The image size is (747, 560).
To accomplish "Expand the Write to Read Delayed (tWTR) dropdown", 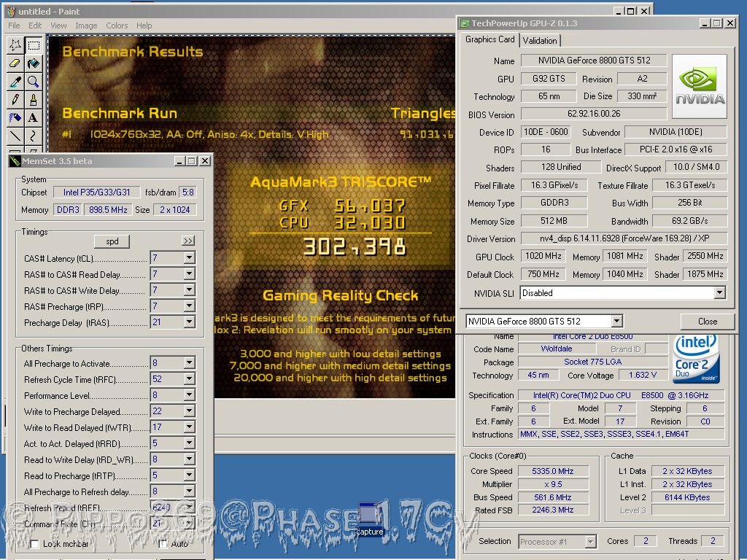I will click(x=189, y=427).
